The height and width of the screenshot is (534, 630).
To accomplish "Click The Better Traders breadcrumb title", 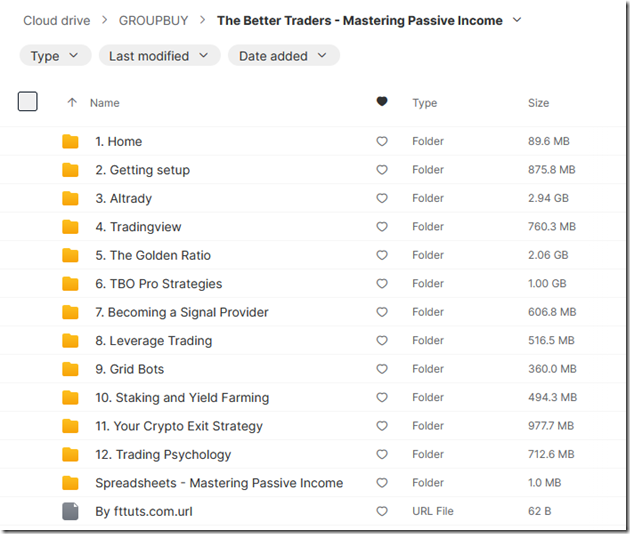I will point(360,20).
